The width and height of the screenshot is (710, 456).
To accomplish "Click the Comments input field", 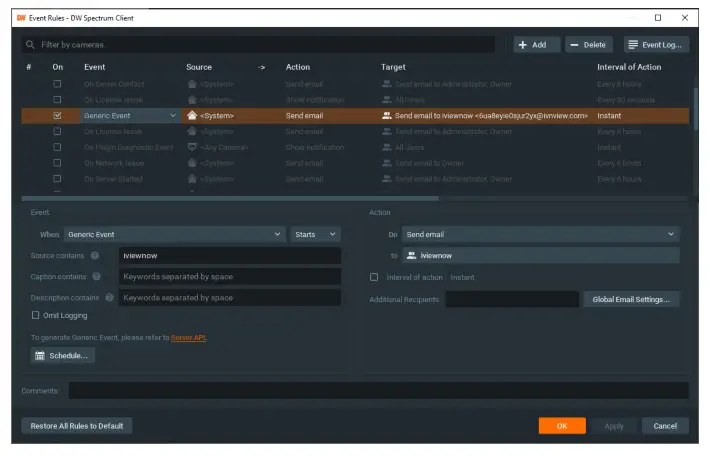I will click(x=379, y=391).
